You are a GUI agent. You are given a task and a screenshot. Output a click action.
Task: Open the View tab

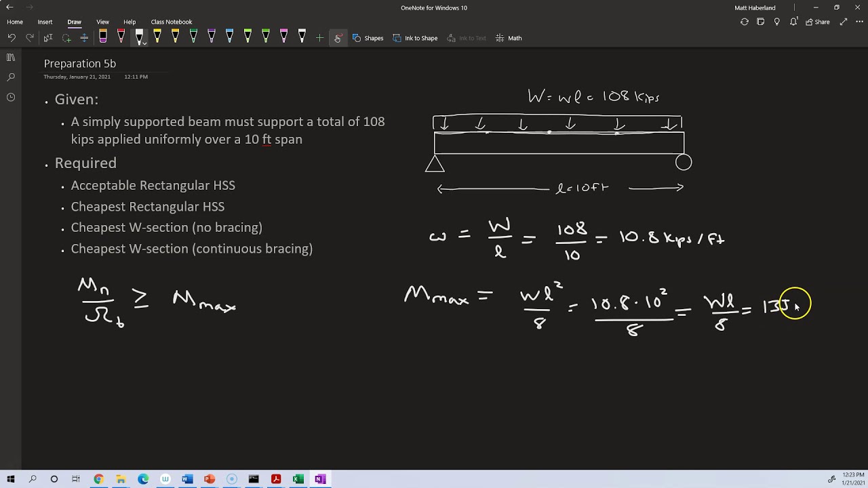pos(102,22)
